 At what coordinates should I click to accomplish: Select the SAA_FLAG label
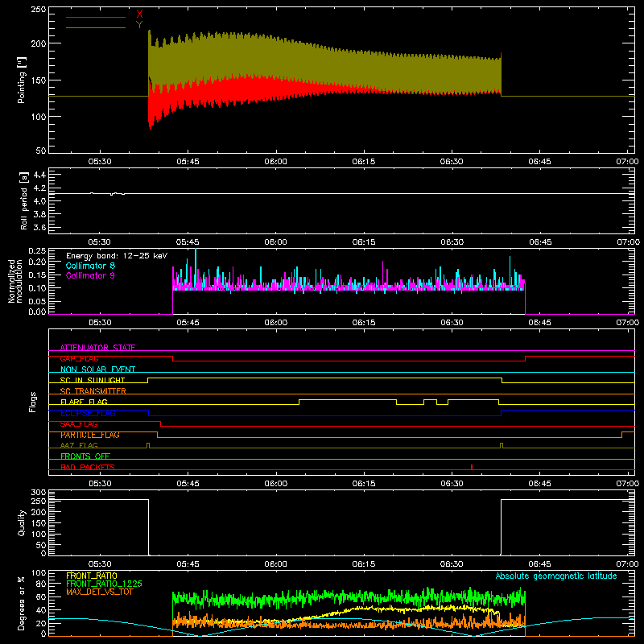tap(79, 424)
